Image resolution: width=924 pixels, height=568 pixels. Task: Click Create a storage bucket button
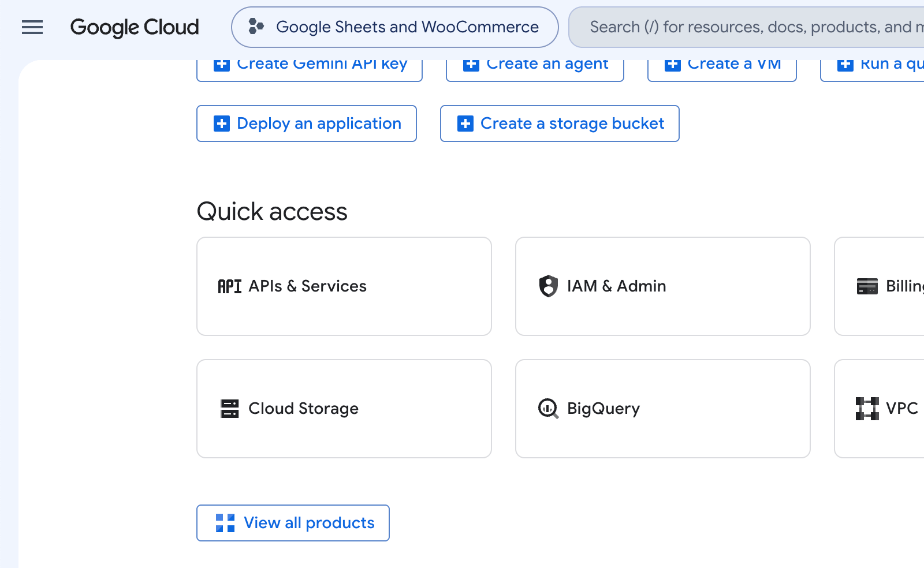tap(560, 124)
